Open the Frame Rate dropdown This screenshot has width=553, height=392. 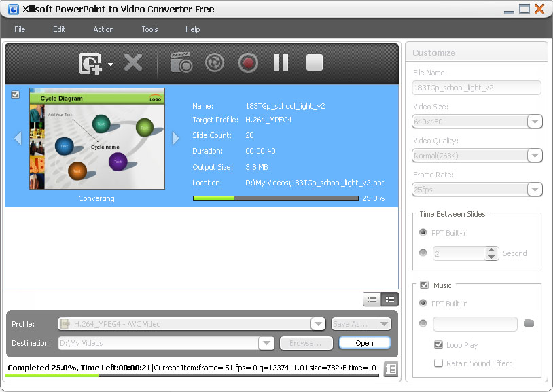point(535,190)
